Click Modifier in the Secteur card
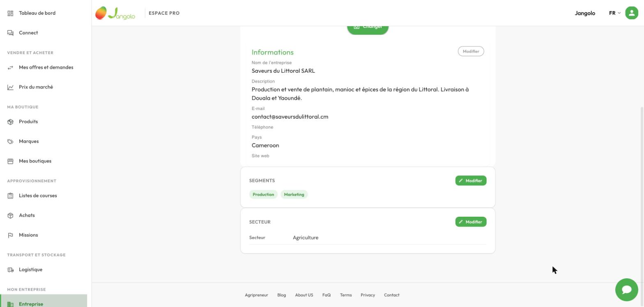The width and height of the screenshot is (644, 307). [x=471, y=222]
